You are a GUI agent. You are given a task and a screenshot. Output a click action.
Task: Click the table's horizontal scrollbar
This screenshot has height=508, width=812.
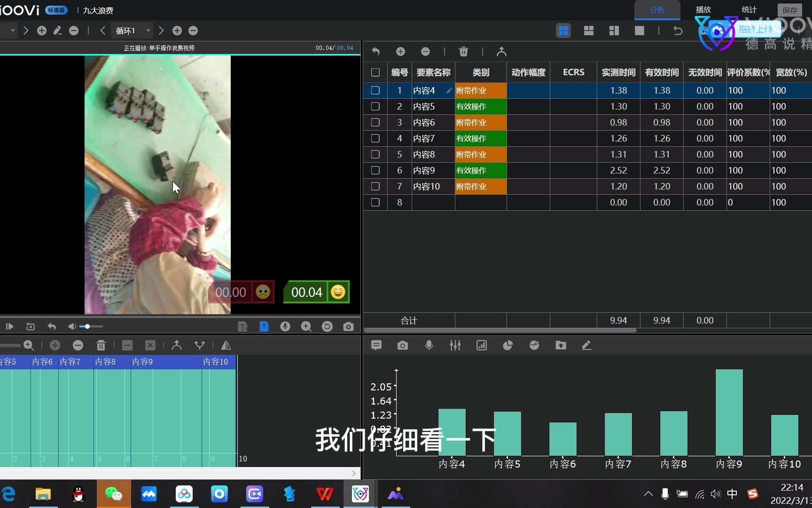point(500,330)
